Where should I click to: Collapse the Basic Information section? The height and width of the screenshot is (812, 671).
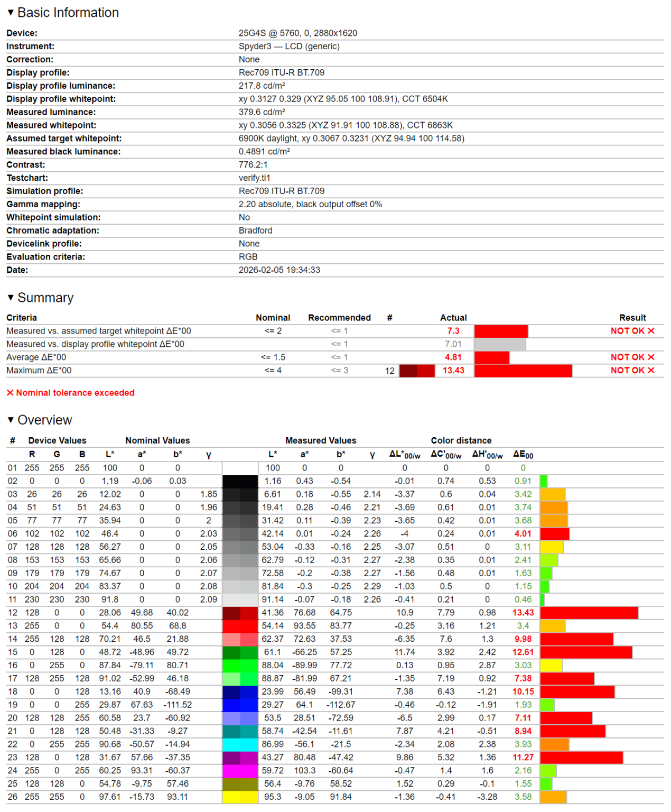[11, 13]
